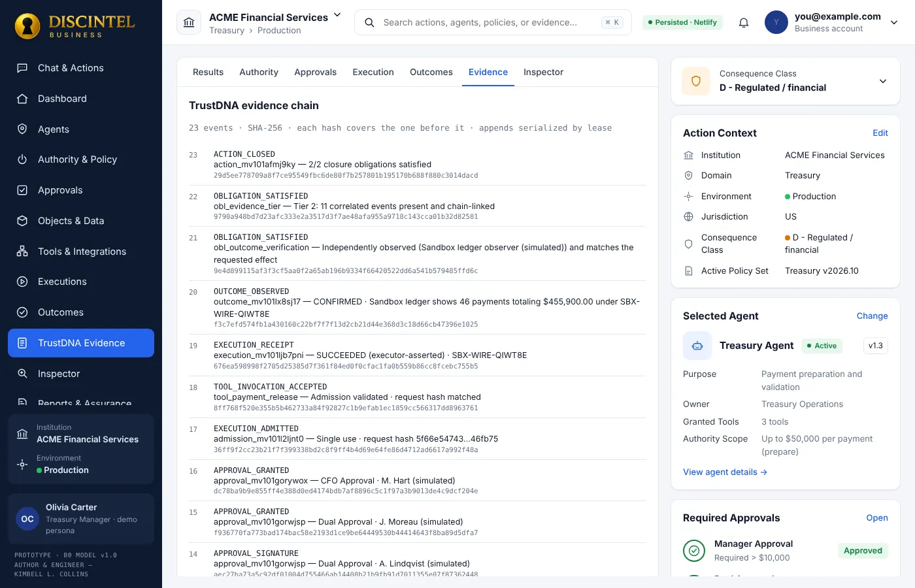Switch to the Results tab
Viewport: 915px width, 588px height.
208,73
